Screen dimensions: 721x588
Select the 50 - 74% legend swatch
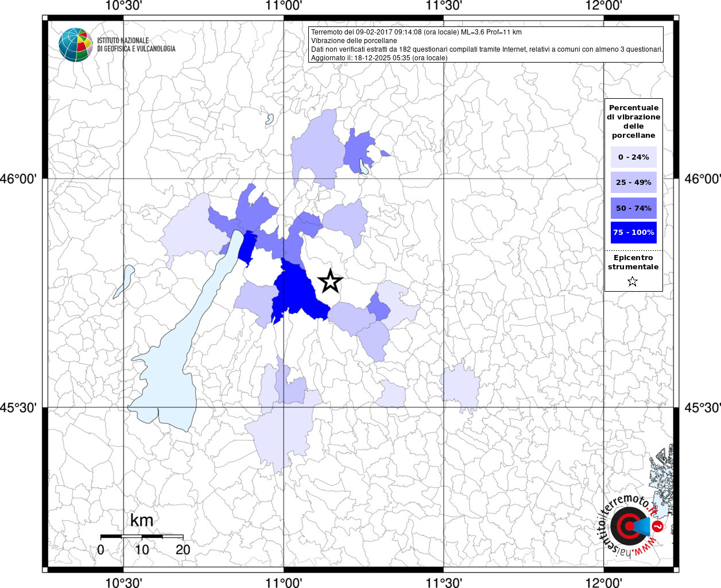click(x=633, y=208)
